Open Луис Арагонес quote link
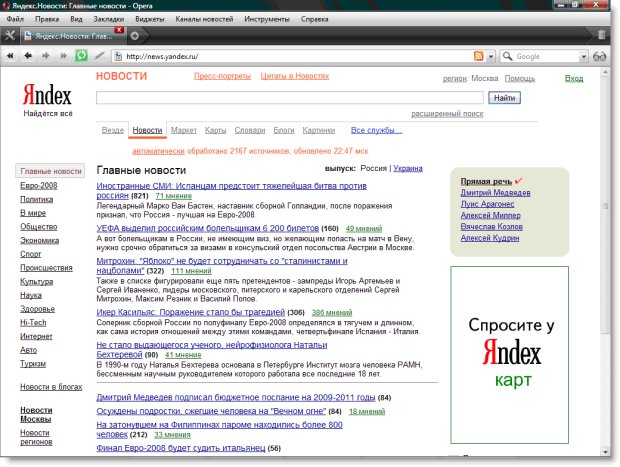The width and height of the screenshot is (620, 467). (x=487, y=204)
